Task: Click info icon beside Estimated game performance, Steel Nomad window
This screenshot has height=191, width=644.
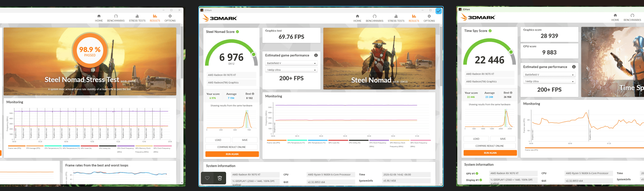Action: [316, 55]
